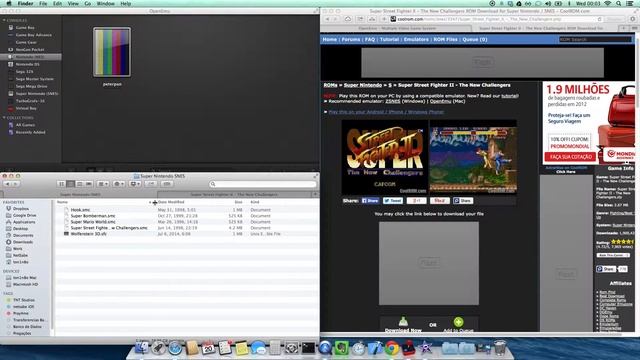
Task: Switch Finder to Cover Flow view
Action: tap(89, 184)
